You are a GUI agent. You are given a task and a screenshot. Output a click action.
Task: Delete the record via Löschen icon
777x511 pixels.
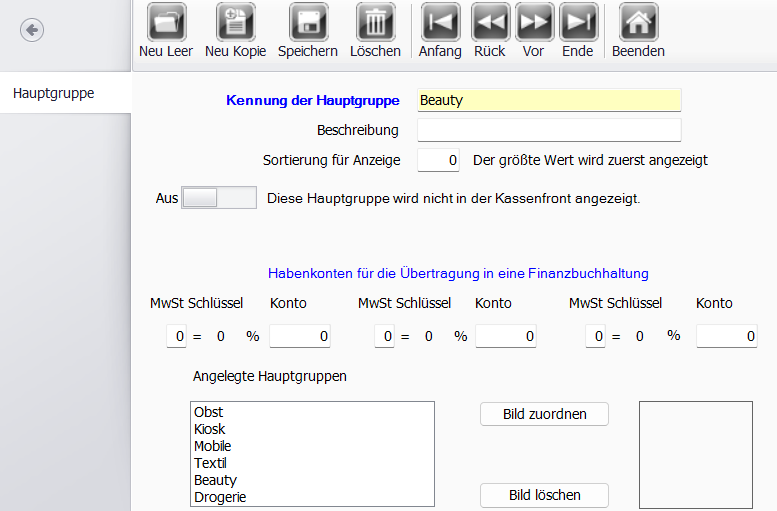pos(375,22)
